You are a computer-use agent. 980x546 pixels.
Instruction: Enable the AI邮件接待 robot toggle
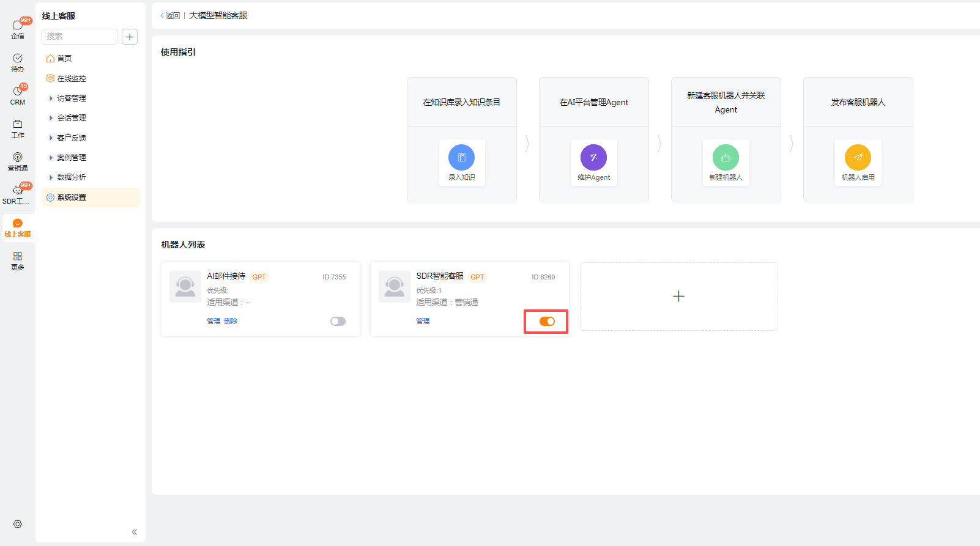coord(338,322)
